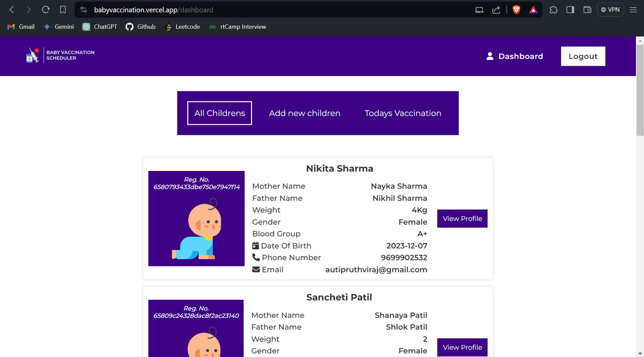Click Nikita Sharma's baby avatar image
This screenshot has height=357, width=644.
(197, 229)
